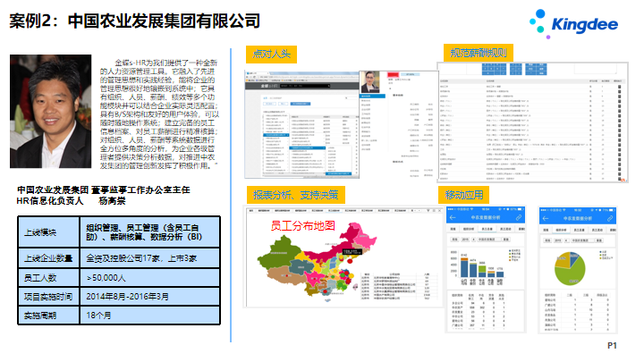Click the data table under the bar chart

[486, 310]
